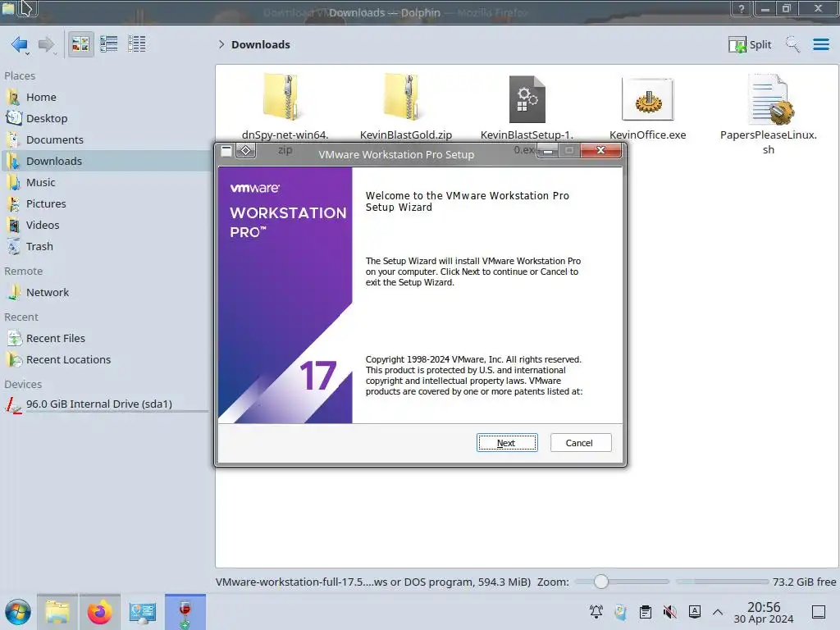This screenshot has width=840, height=630.
Task: Select 96.0 GiB Internal Drive (sda1)
Action: (105, 404)
